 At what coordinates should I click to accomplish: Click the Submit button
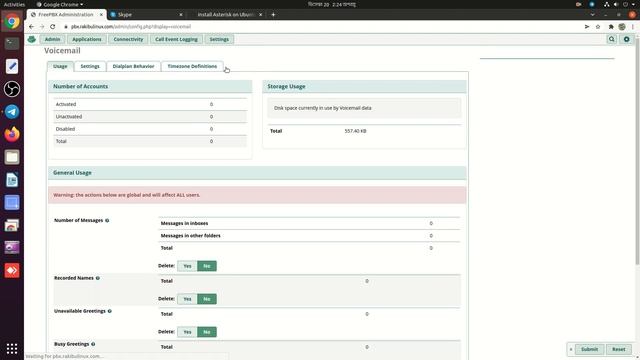point(589,349)
